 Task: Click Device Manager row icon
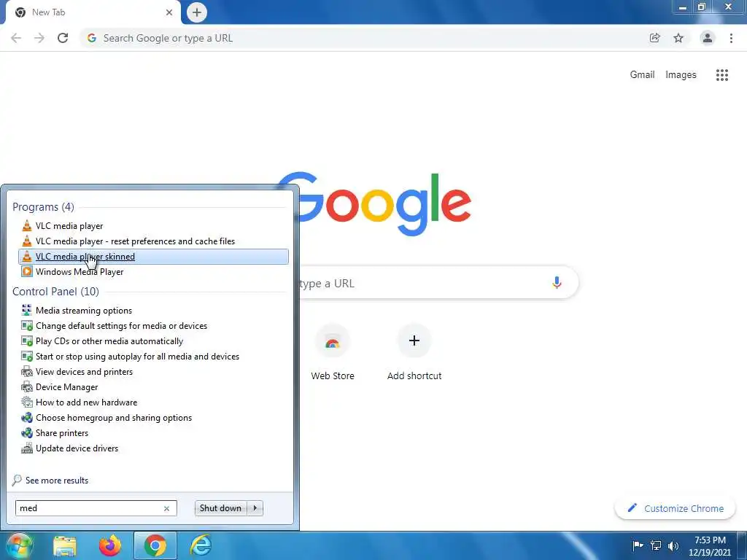[x=27, y=387]
